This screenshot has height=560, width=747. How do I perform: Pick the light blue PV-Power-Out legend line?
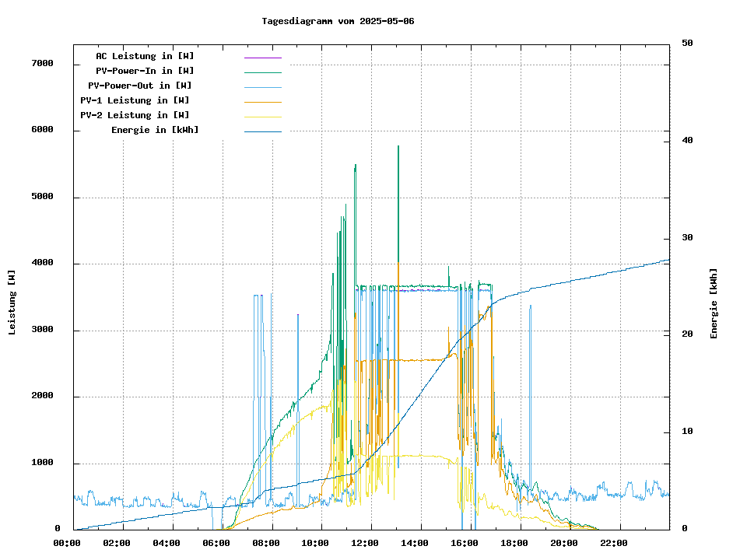coord(262,87)
